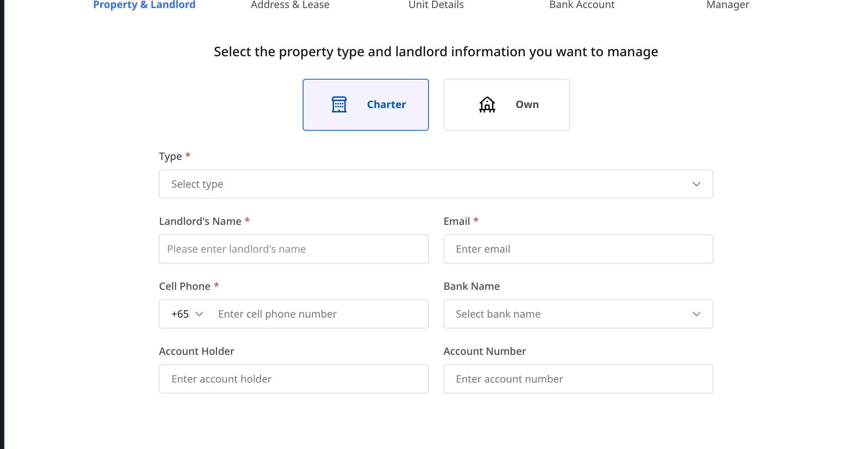Focus the Enter account number field
This screenshot has height=449, width=868.
click(578, 379)
